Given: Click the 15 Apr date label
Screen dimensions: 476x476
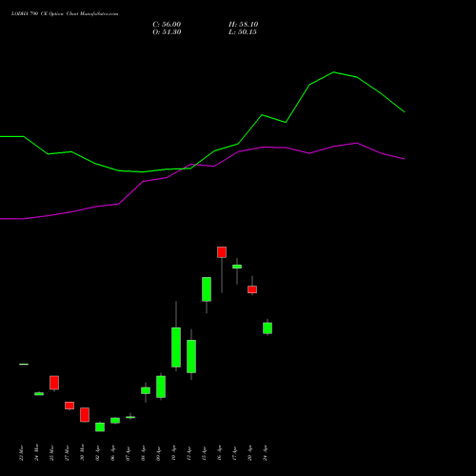Looking at the screenshot, I should pos(204,453).
